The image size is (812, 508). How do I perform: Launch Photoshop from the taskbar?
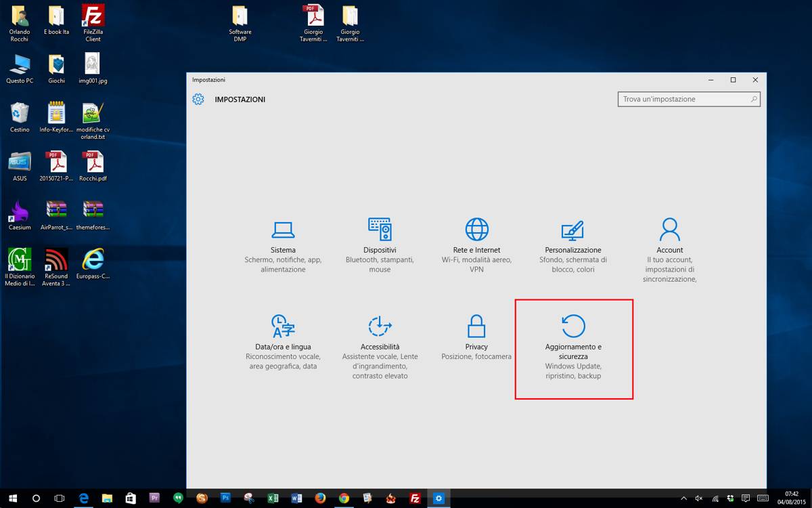point(225,499)
